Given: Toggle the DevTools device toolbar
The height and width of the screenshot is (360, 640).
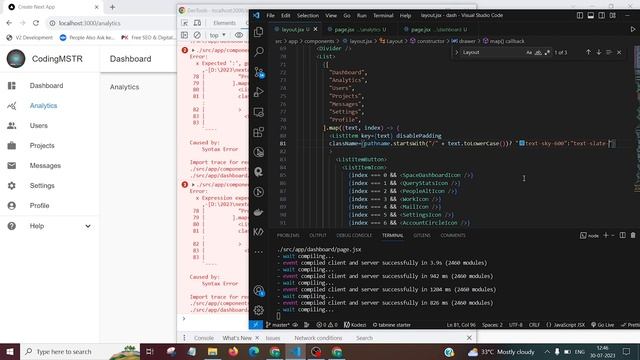Looking at the screenshot, I should (198, 23).
